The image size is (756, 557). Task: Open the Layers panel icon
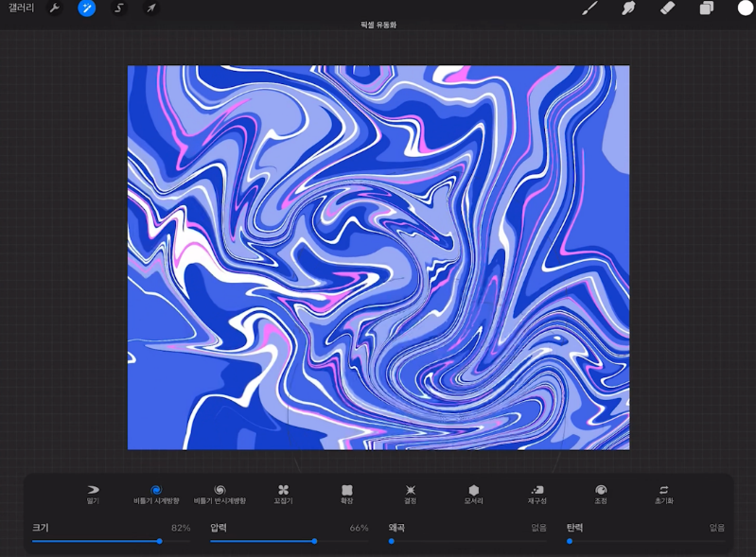[x=707, y=9]
